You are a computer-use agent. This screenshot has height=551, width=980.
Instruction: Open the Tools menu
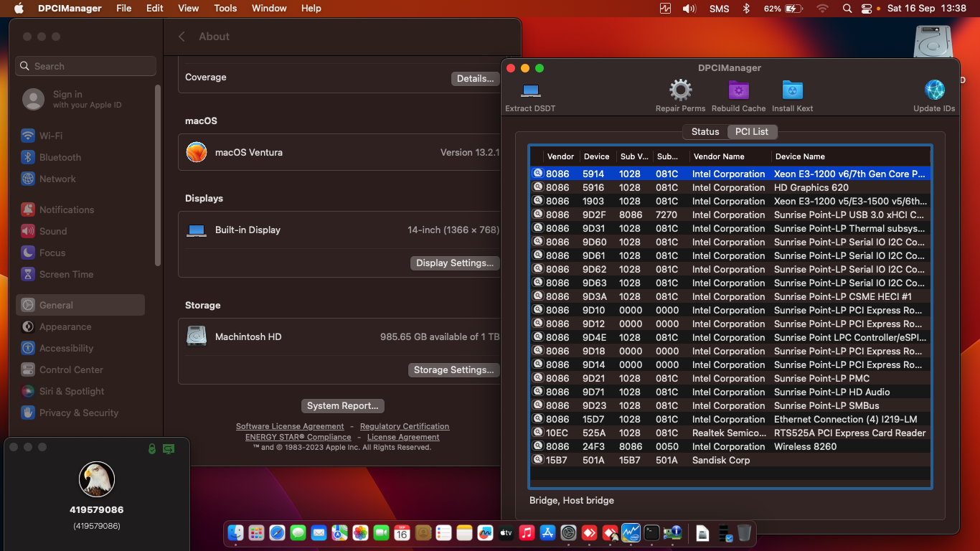[225, 9]
